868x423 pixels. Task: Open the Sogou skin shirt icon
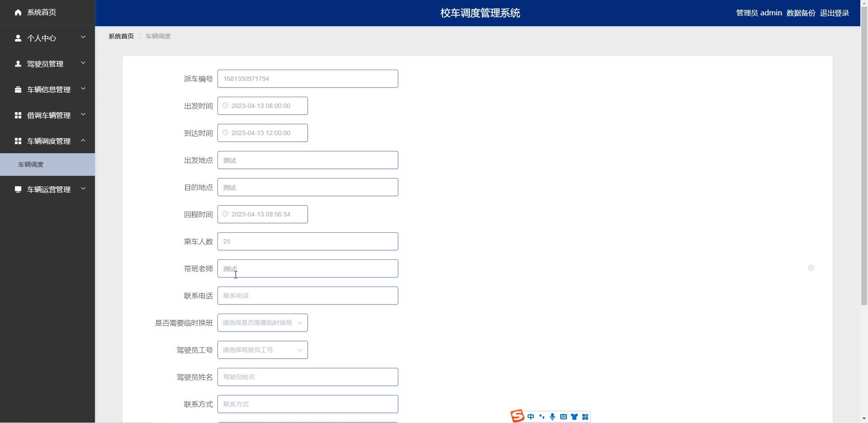[574, 416]
